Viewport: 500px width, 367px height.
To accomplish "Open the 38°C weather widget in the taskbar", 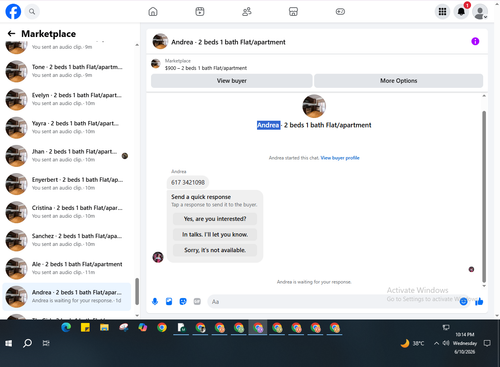I will point(412,343).
